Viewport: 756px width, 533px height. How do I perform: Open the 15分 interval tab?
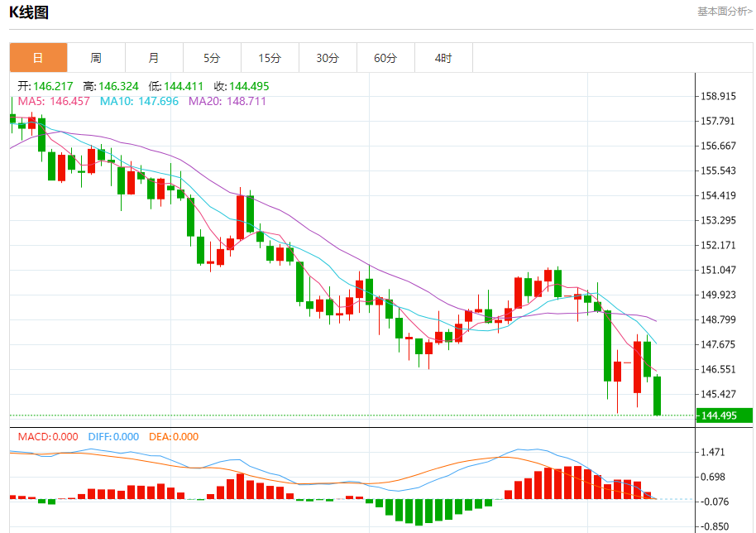270,58
